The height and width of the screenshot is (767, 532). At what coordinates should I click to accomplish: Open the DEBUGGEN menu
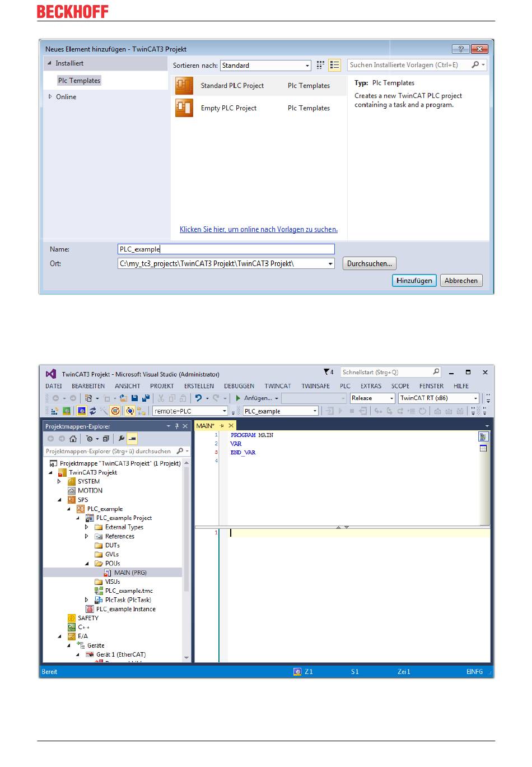(x=239, y=386)
